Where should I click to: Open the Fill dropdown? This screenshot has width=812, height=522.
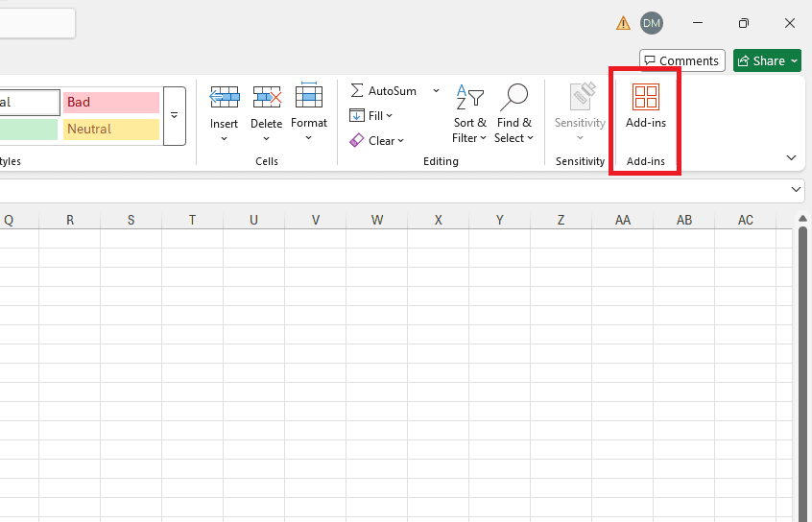[371, 115]
